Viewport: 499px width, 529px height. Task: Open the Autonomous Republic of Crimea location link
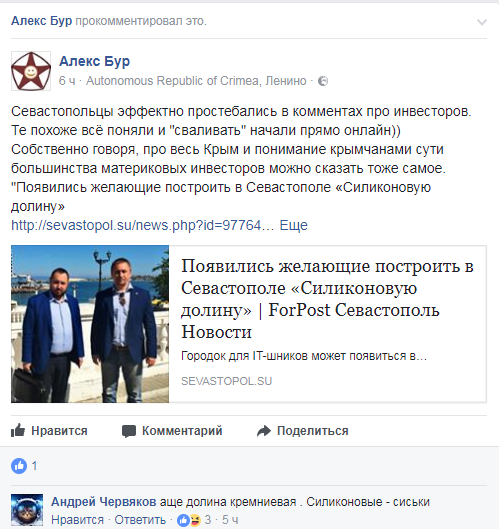(196, 81)
